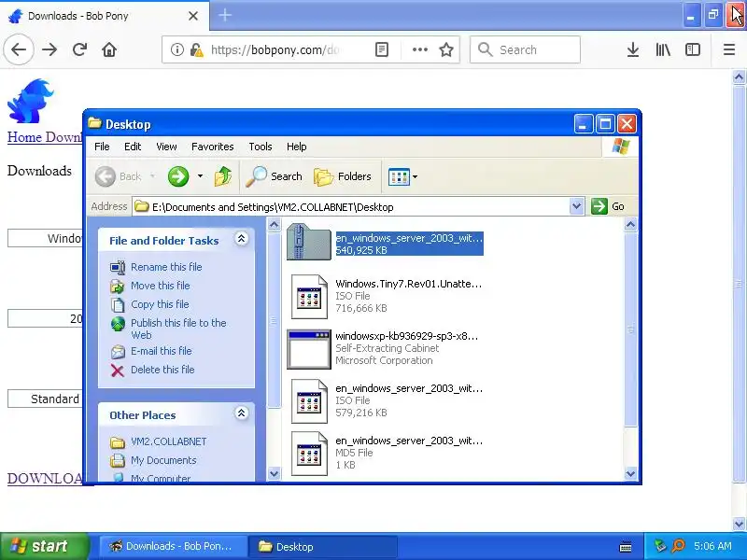Click the Home link on Bob Pony page
Screen dimensions: 747x560
point(25,137)
